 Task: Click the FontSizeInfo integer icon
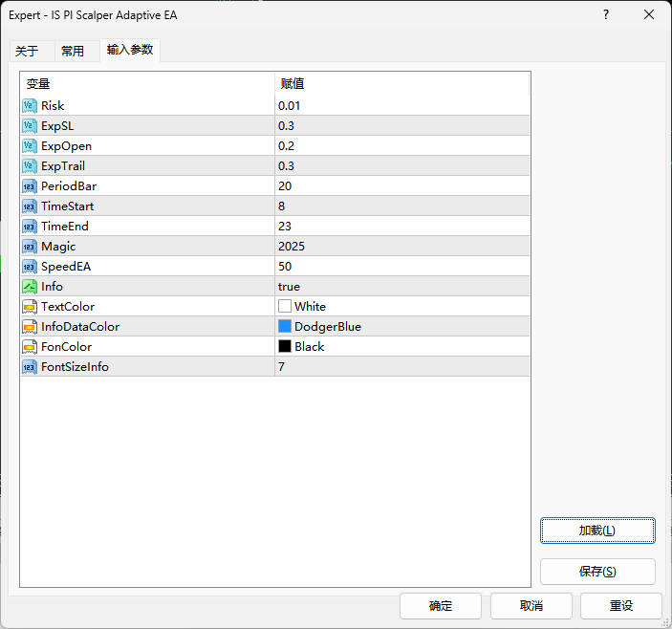point(29,366)
